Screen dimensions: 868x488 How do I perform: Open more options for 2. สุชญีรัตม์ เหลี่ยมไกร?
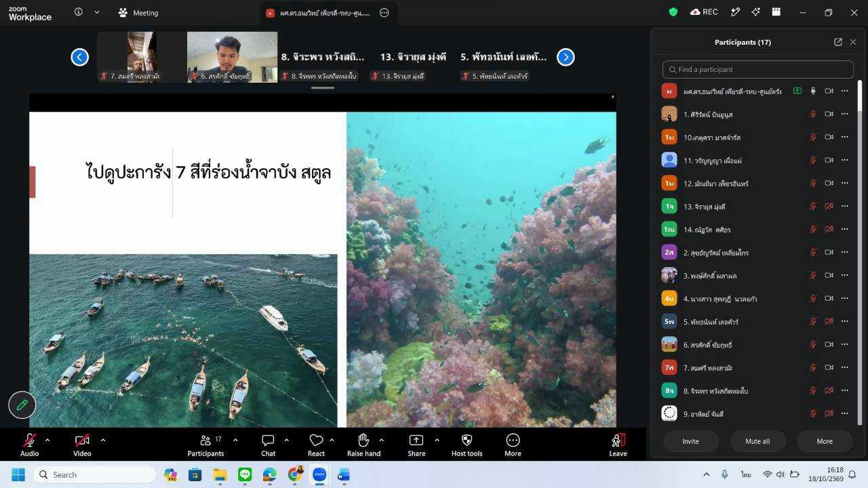pos(845,253)
